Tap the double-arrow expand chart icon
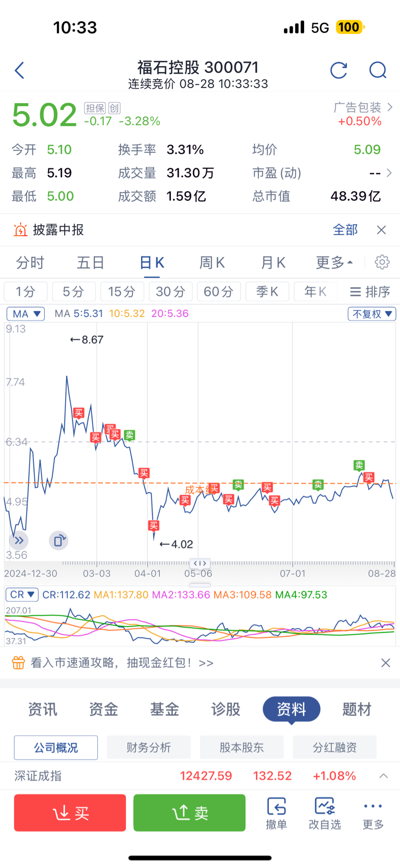This screenshot has height=868, width=400. 19,541
